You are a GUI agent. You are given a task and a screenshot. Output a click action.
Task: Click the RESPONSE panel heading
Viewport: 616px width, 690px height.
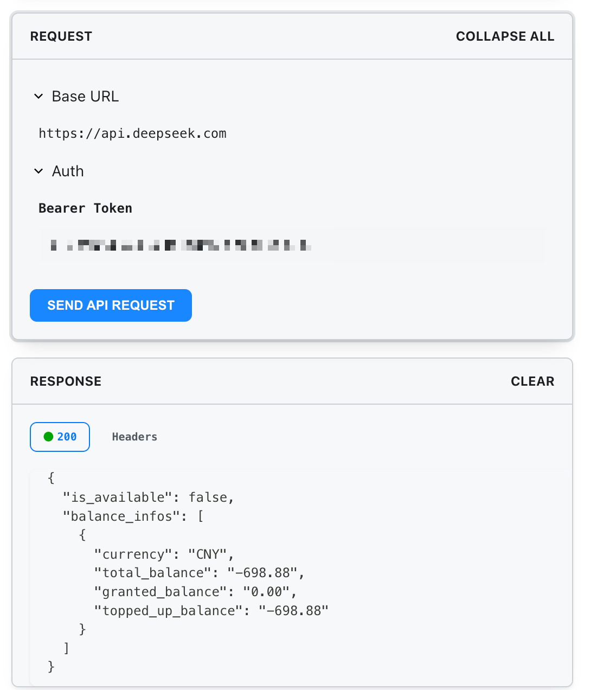tap(66, 381)
